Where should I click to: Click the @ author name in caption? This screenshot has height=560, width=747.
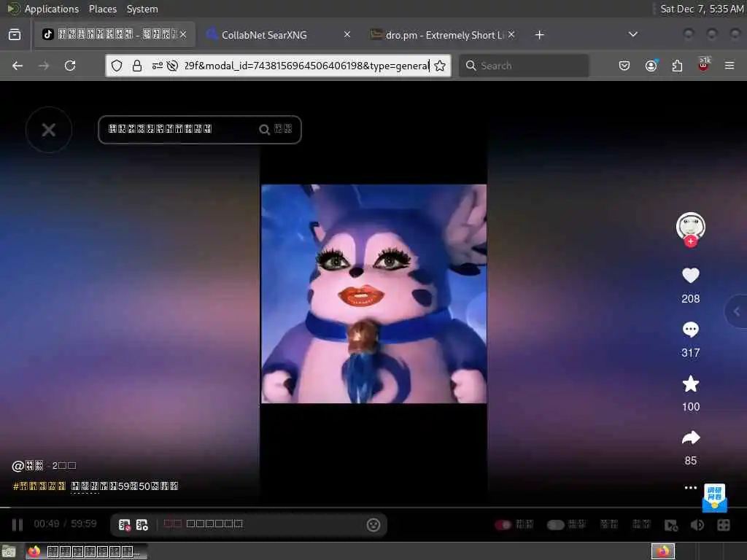(28, 466)
